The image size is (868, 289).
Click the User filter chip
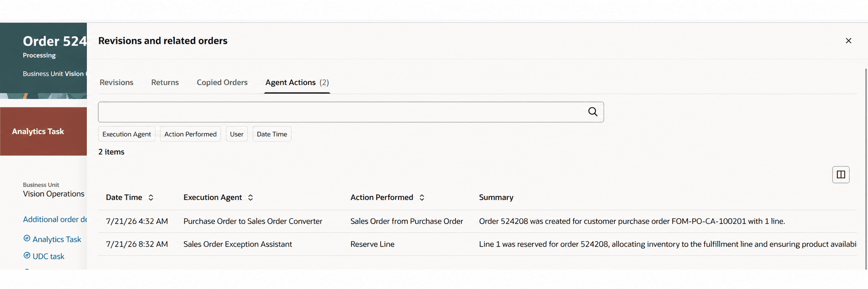(237, 134)
